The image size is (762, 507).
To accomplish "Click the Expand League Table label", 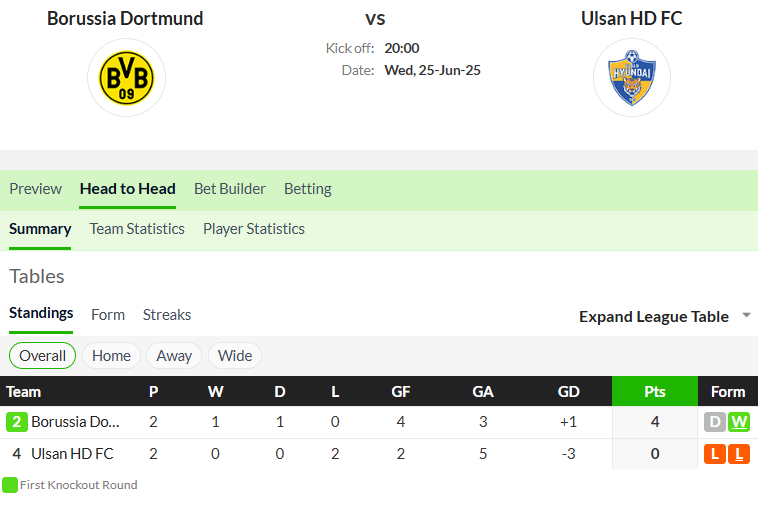I will click(x=654, y=317).
